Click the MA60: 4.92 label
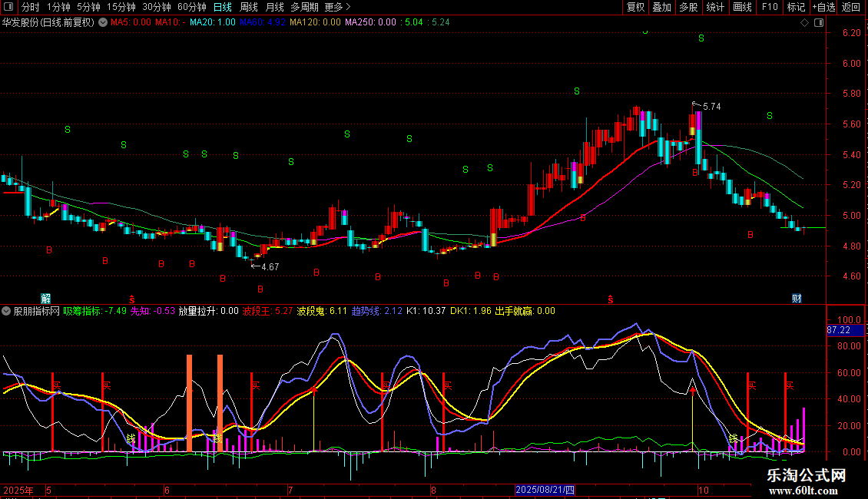Viewport: 868px width, 499px height. (263, 23)
